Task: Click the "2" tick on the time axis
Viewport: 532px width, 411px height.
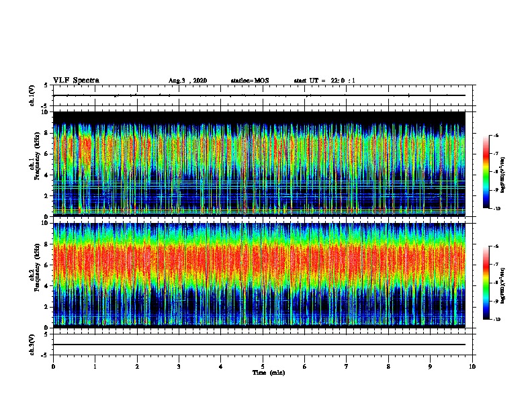Action: [x=137, y=367]
